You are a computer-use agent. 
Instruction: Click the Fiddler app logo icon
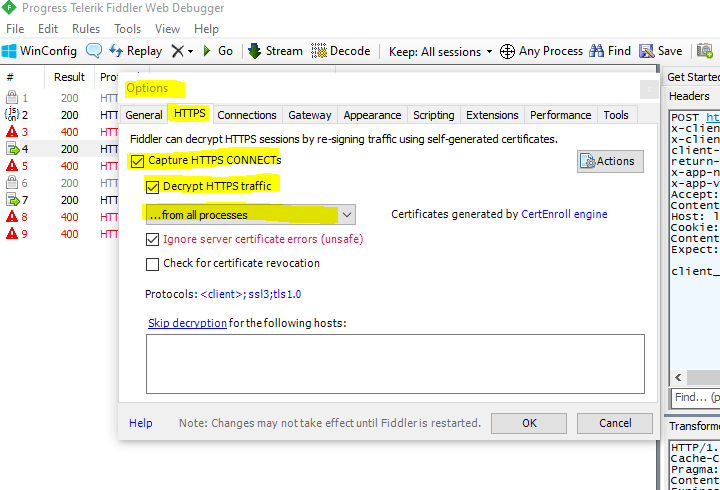9,7
